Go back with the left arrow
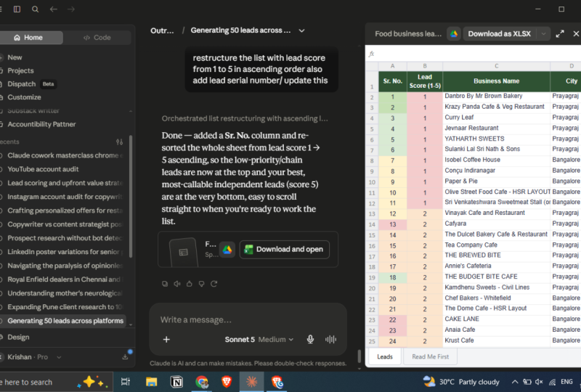This screenshot has height=392, width=581. (x=53, y=9)
